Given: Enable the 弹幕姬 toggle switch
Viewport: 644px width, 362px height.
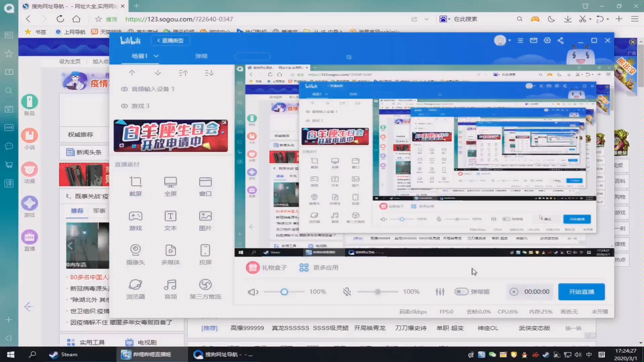Looking at the screenshot, I should click(461, 291).
